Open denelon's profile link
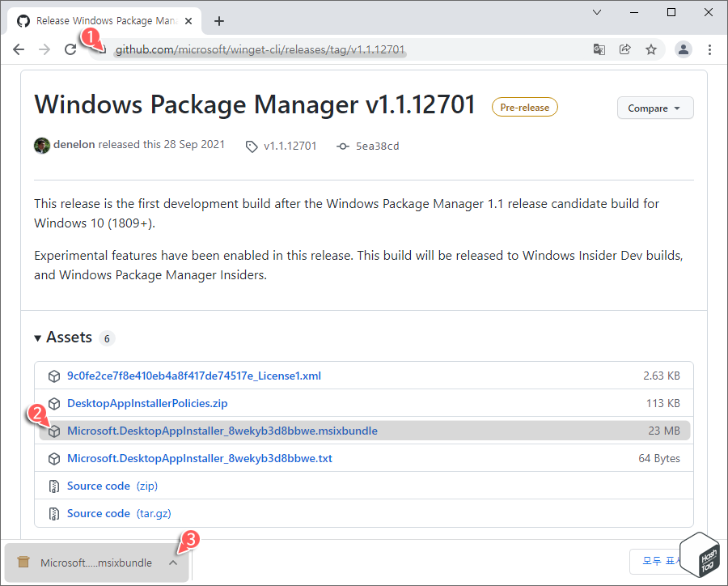 coord(74,145)
